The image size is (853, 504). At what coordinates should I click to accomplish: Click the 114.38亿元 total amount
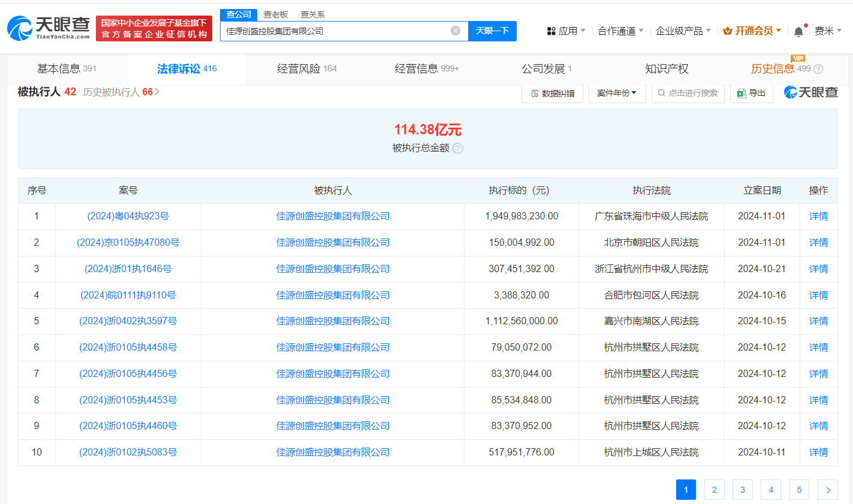(427, 129)
